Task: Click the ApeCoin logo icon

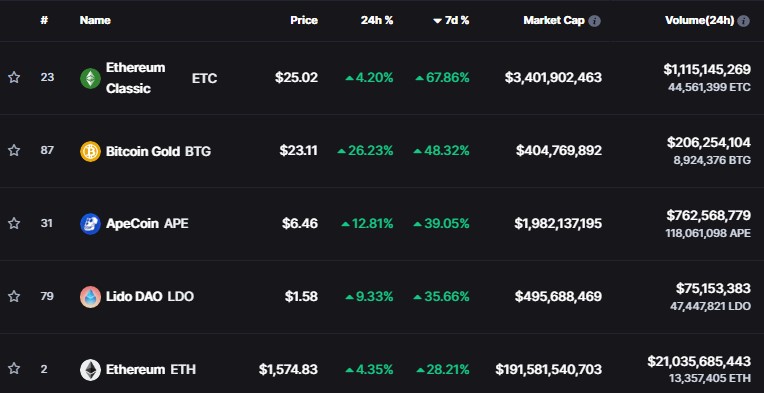Action: point(90,224)
